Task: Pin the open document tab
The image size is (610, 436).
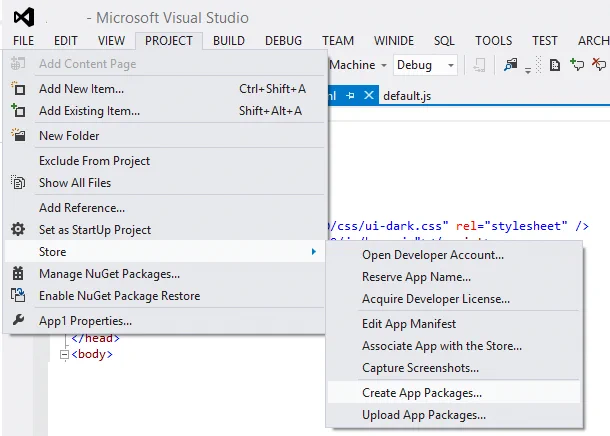Action: [350, 96]
